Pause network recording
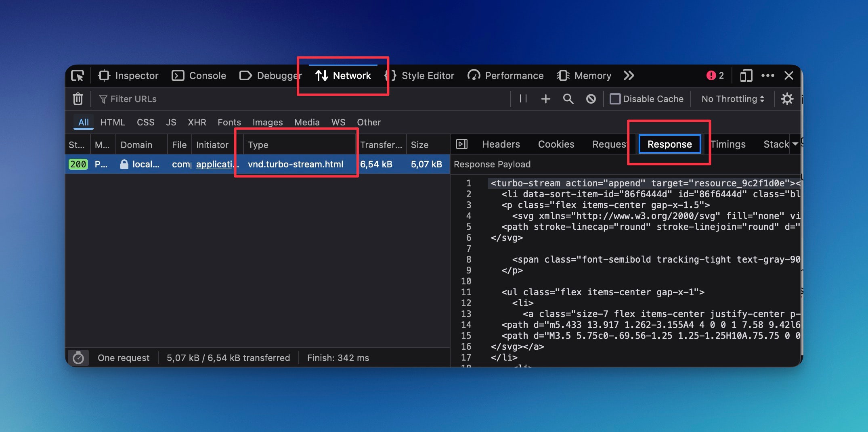Viewport: 868px width, 432px height. [x=523, y=99]
